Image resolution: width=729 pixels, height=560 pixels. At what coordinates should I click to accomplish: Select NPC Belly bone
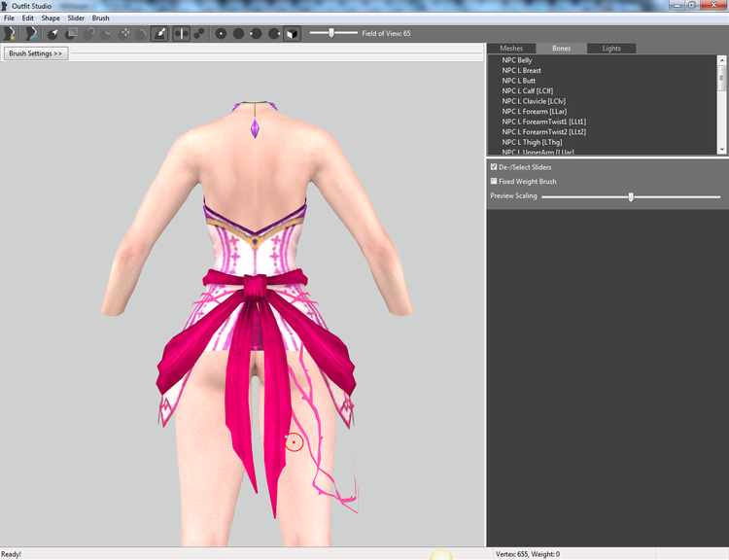517,60
